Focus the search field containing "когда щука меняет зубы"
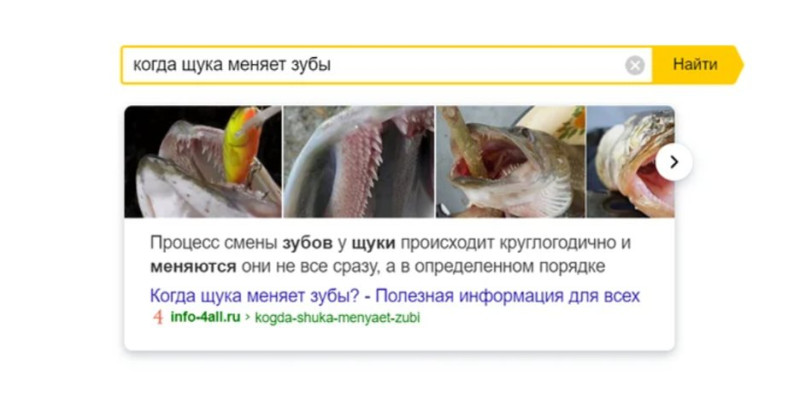Screen dimensions: 800x404 [387, 65]
